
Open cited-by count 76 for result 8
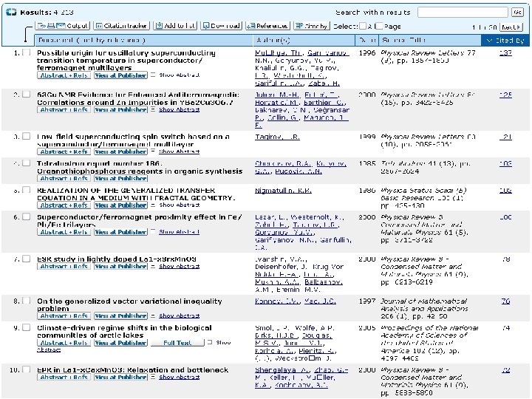pos(505,301)
